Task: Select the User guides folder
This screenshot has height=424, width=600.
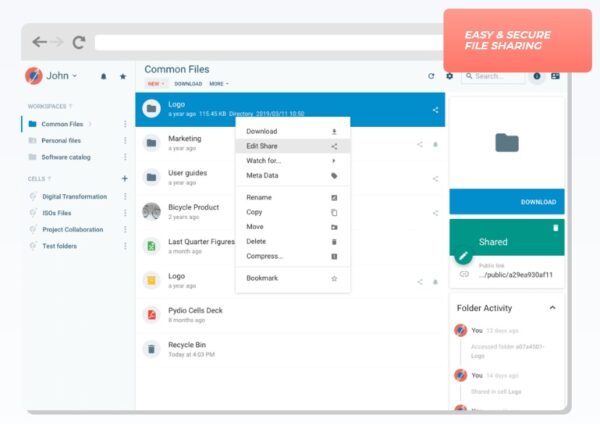Action: 290,178
